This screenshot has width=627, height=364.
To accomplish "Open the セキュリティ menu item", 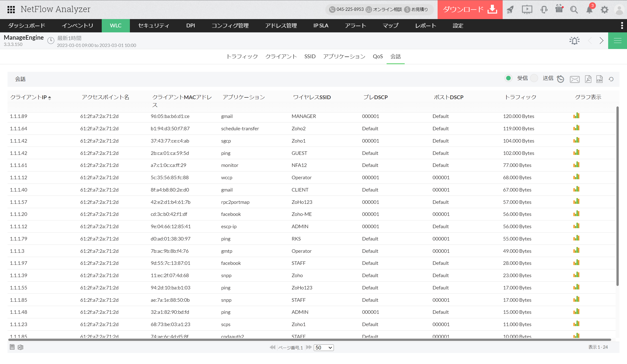I will [x=153, y=26].
